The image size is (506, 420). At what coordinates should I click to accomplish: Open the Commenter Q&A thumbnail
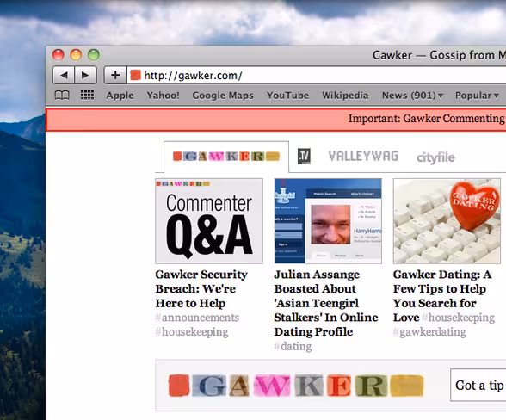tap(209, 221)
